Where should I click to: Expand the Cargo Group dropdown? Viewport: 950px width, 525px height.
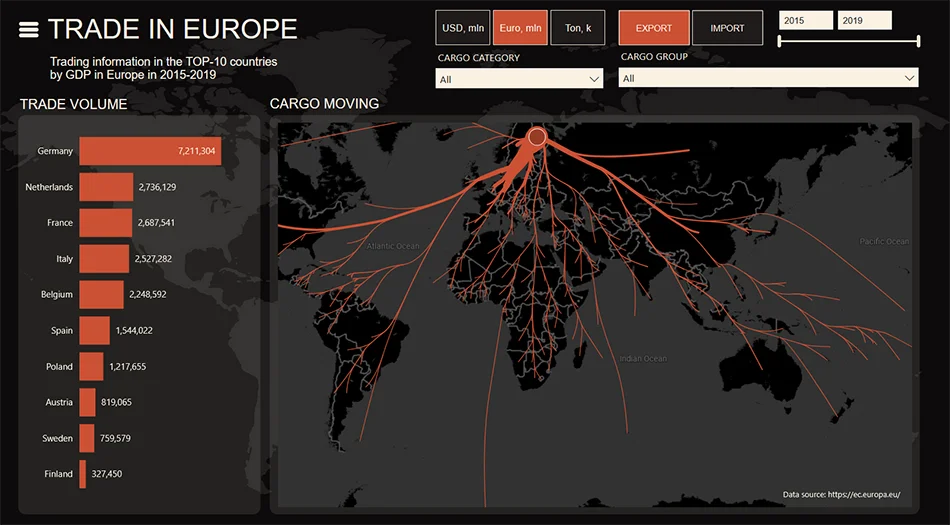click(768, 78)
